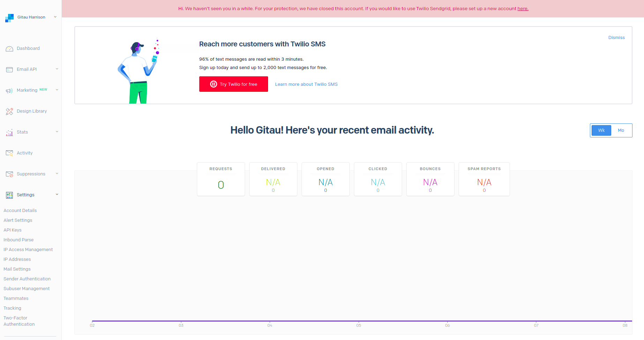Screen dimensions: 644x340
Task: Switch activity view to Mo
Action: pyautogui.click(x=621, y=130)
